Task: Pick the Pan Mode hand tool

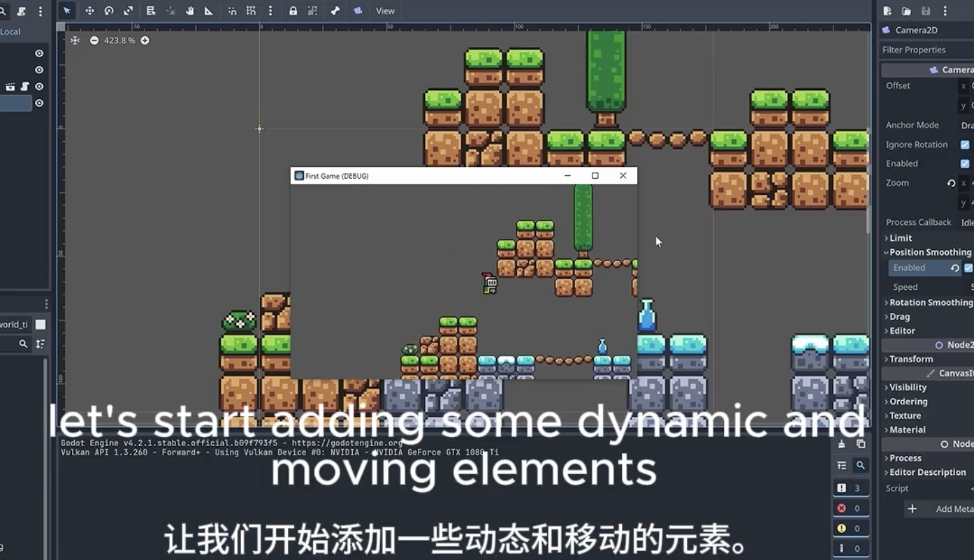Action: 189,10
